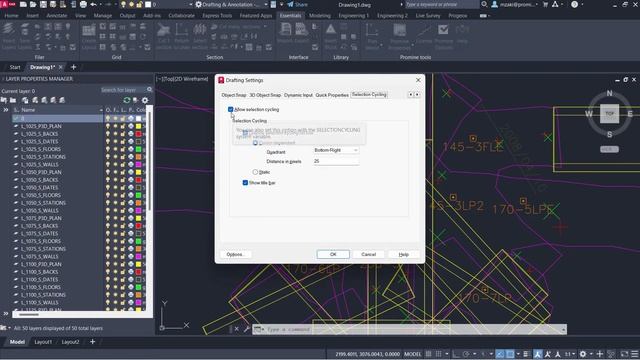
Task: Click the Undo arrow icon
Action: [93, 4]
